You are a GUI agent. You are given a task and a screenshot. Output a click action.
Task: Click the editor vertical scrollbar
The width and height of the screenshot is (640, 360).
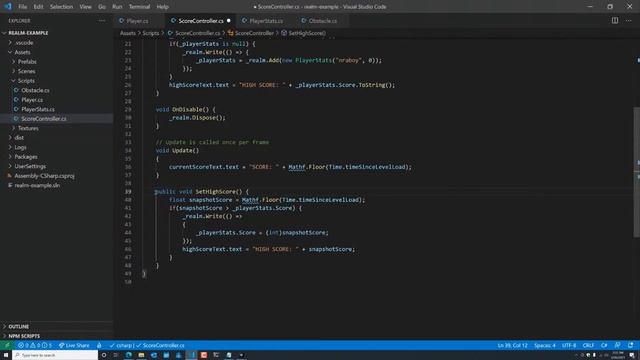click(637, 171)
